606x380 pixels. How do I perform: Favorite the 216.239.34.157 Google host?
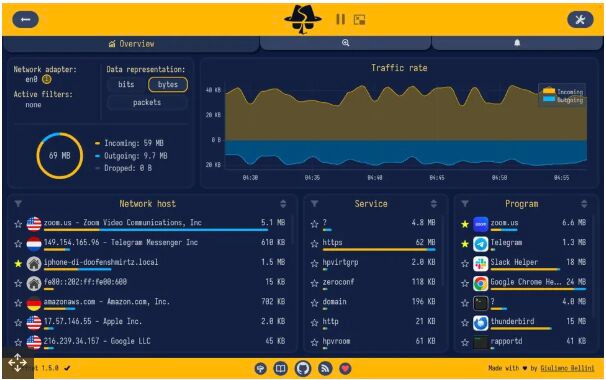pos(18,343)
